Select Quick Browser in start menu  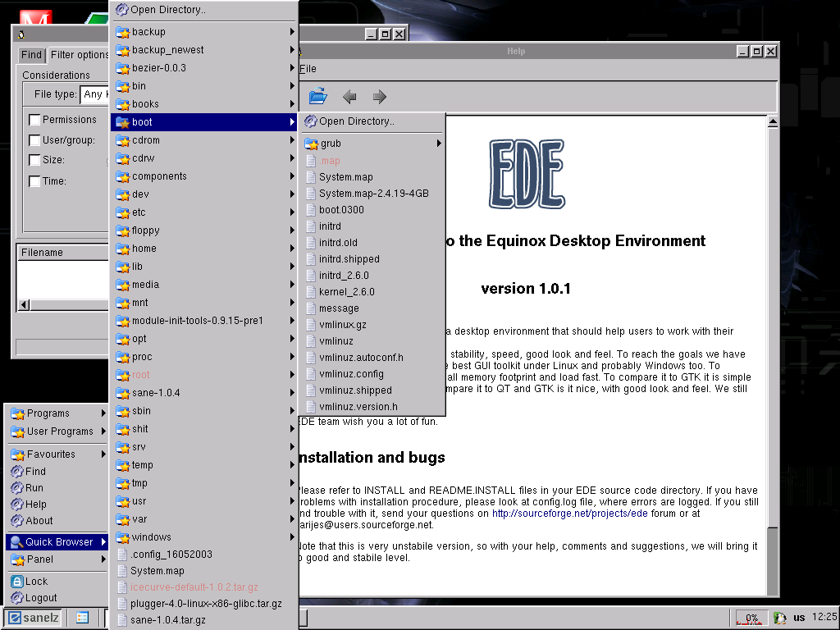click(58, 542)
